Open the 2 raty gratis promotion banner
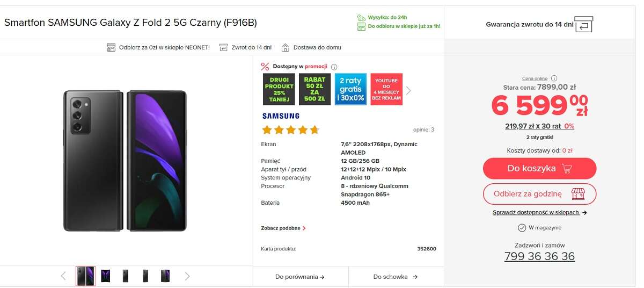 click(x=350, y=89)
